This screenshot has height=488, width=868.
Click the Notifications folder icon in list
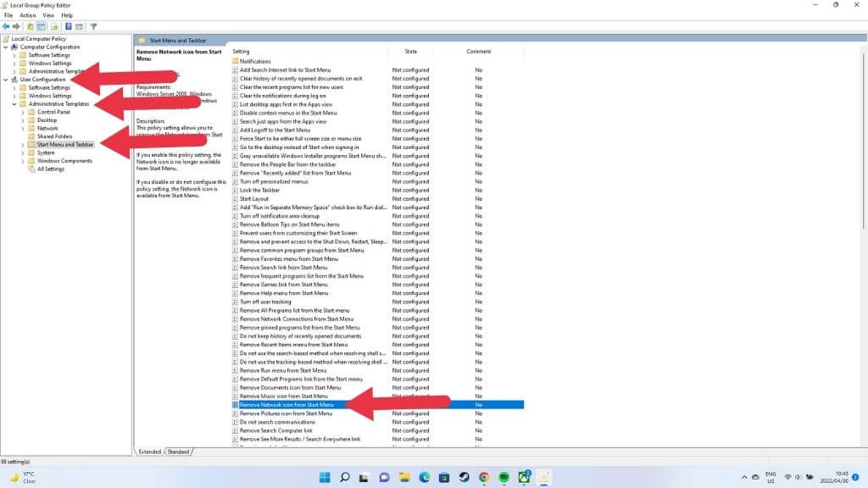point(235,61)
